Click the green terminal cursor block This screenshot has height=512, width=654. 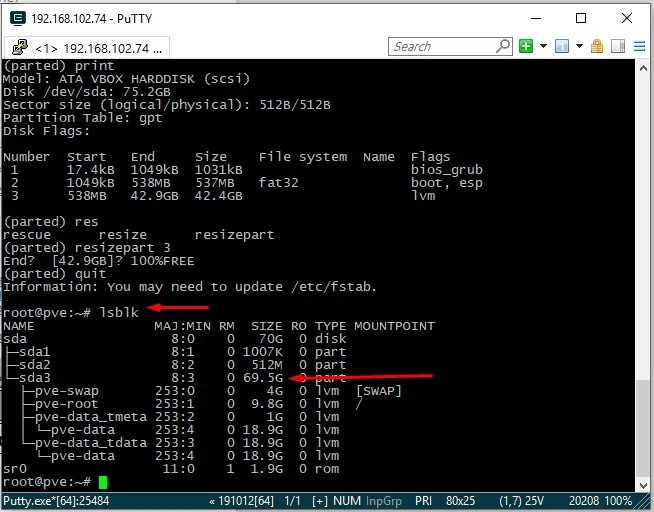tap(103, 482)
